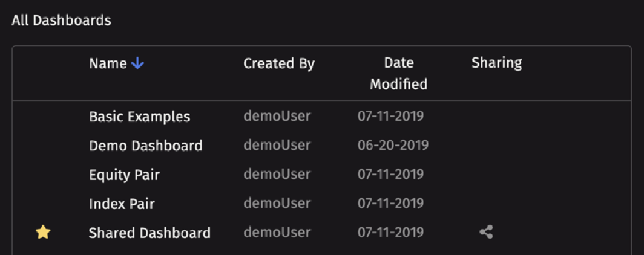The width and height of the screenshot is (644, 255).
Task: Click the date in Equity Pair row
Action: tap(390, 174)
